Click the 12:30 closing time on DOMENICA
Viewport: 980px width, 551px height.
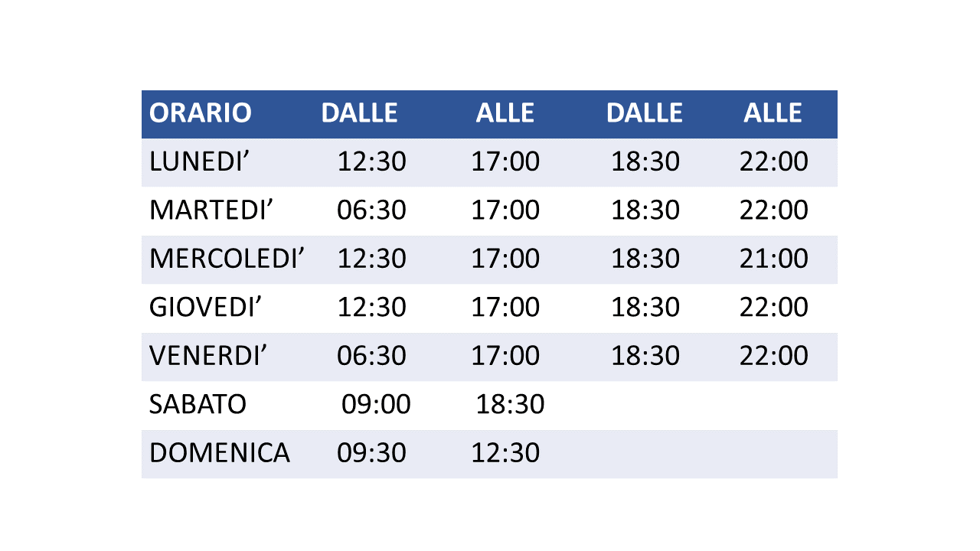click(x=505, y=452)
